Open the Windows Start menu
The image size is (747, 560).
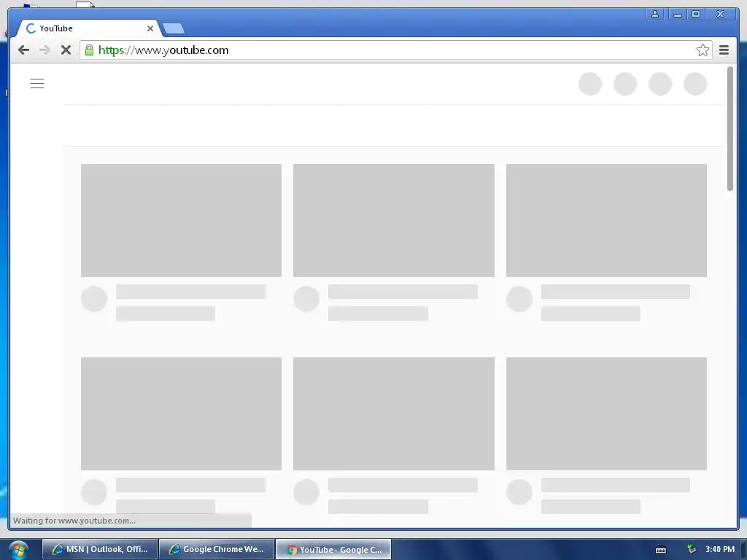[18, 550]
